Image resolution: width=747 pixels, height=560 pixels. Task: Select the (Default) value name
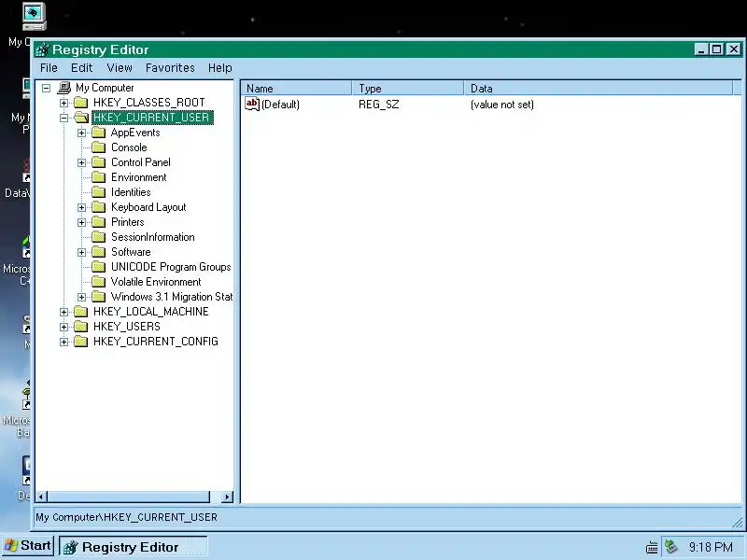click(x=281, y=105)
